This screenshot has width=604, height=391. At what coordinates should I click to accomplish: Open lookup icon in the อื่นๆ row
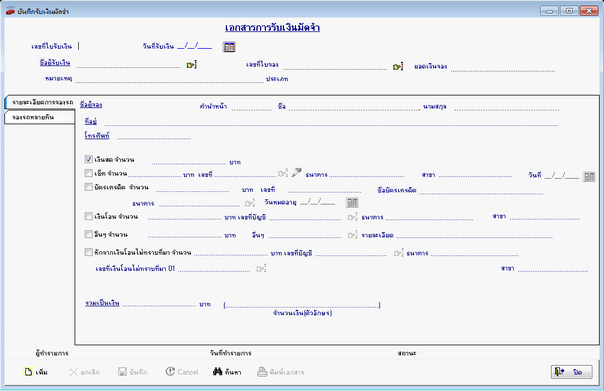click(352, 235)
